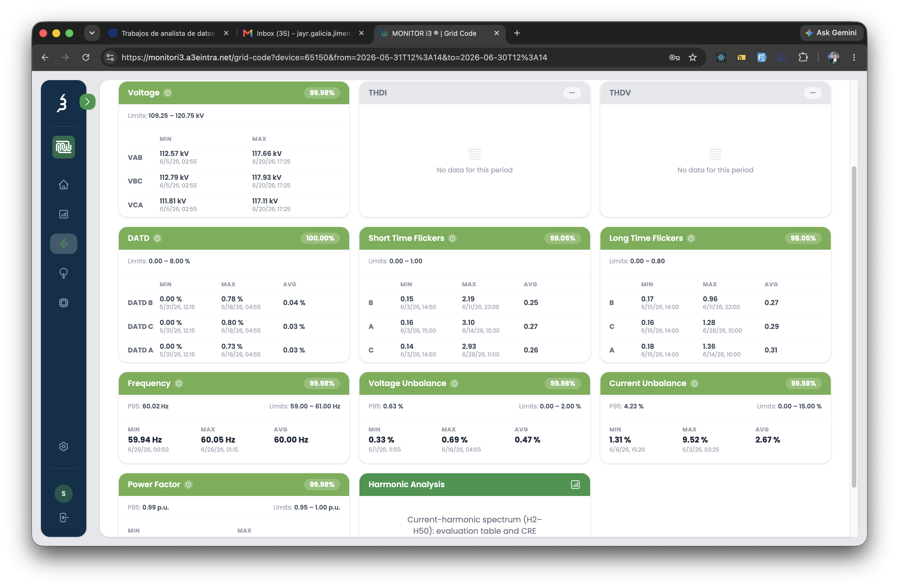The width and height of the screenshot is (899, 588).
Task: Go to Home via sidebar house icon
Action: tap(63, 185)
